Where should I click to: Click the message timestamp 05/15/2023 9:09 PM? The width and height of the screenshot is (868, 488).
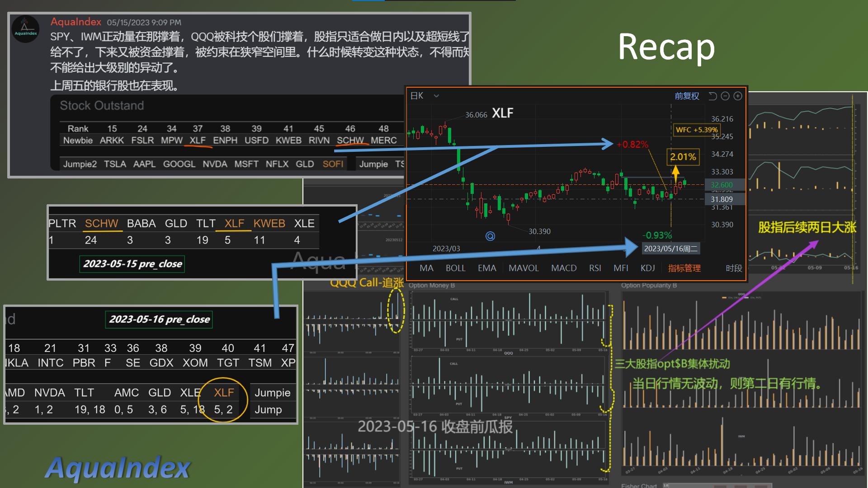tap(144, 23)
